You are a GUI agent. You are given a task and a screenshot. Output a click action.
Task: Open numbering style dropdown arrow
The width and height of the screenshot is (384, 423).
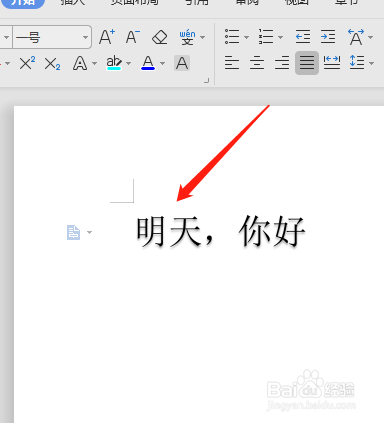point(281,37)
